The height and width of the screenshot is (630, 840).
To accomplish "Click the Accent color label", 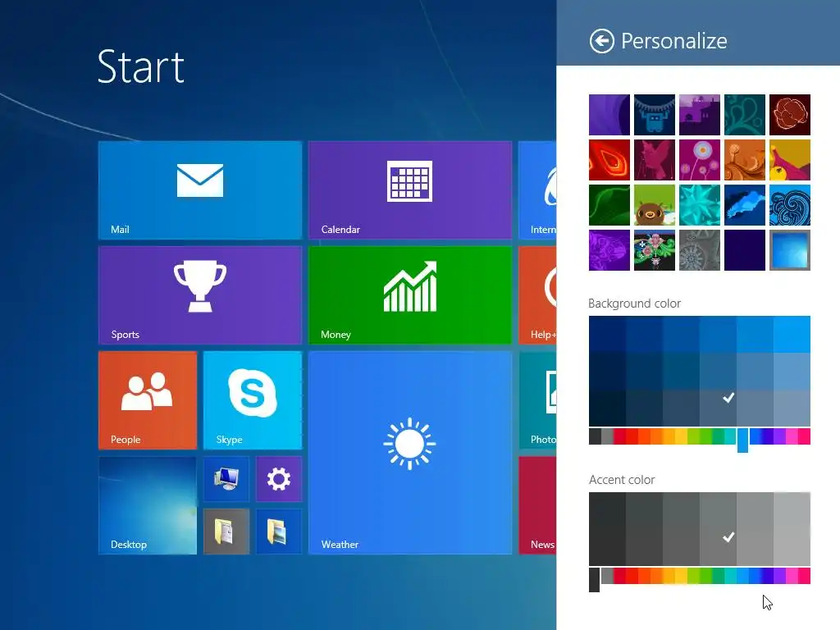I will click(622, 479).
